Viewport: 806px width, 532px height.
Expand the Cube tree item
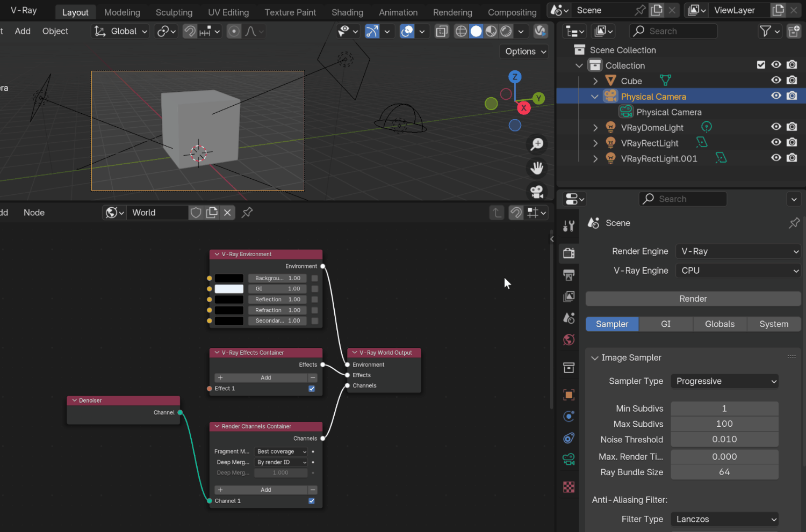[x=595, y=81]
